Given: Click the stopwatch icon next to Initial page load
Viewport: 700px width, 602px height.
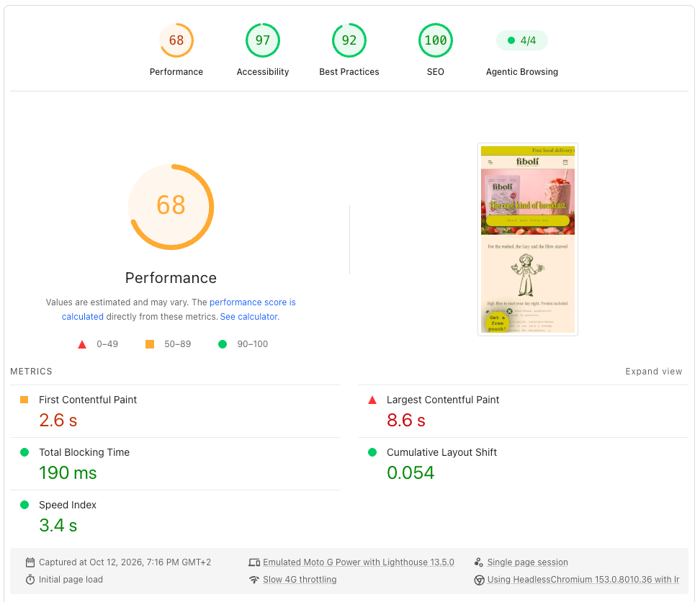Looking at the screenshot, I should click(x=30, y=580).
